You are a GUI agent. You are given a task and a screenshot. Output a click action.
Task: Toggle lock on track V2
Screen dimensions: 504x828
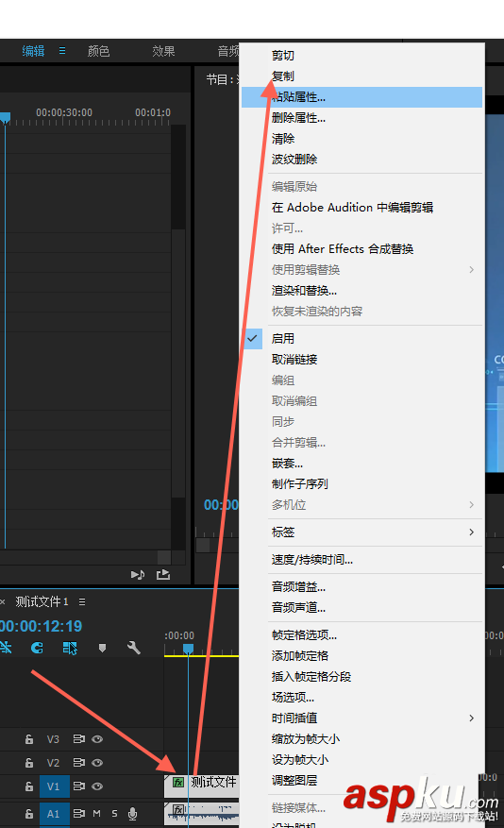tap(29, 763)
